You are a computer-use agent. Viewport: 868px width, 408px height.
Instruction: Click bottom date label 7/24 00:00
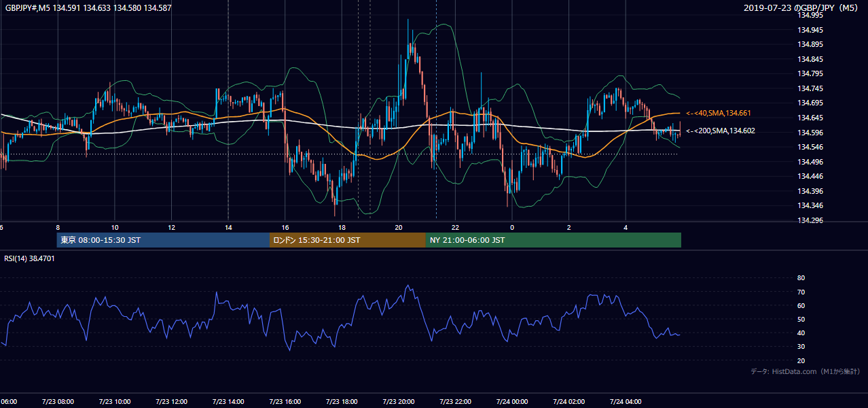coord(512,402)
